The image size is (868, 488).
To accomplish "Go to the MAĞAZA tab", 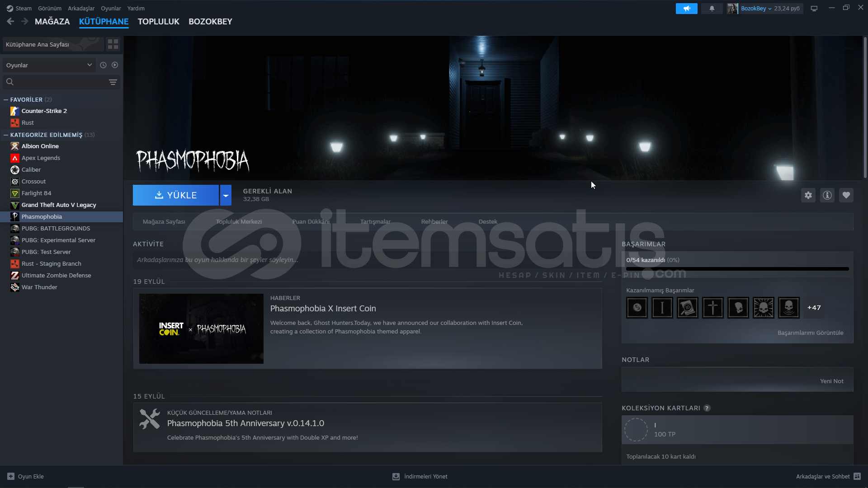I will (x=52, y=22).
